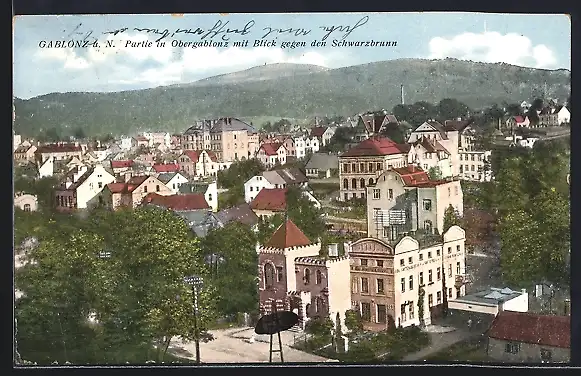Click the sandy road in the bottom foreground
This screenshot has width=581, height=376.
[237, 346]
